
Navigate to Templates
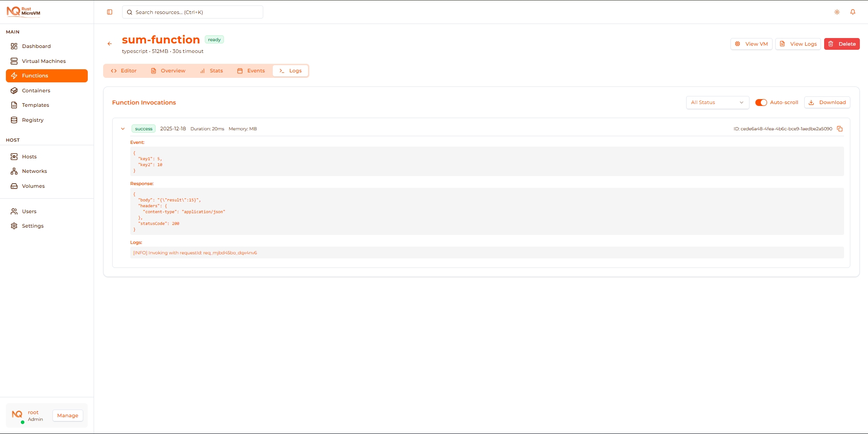(x=35, y=105)
